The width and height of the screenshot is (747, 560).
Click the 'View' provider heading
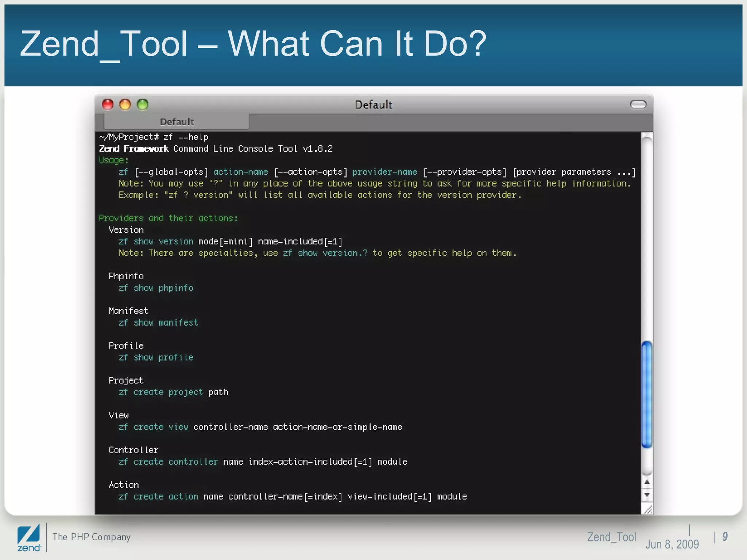(119, 415)
